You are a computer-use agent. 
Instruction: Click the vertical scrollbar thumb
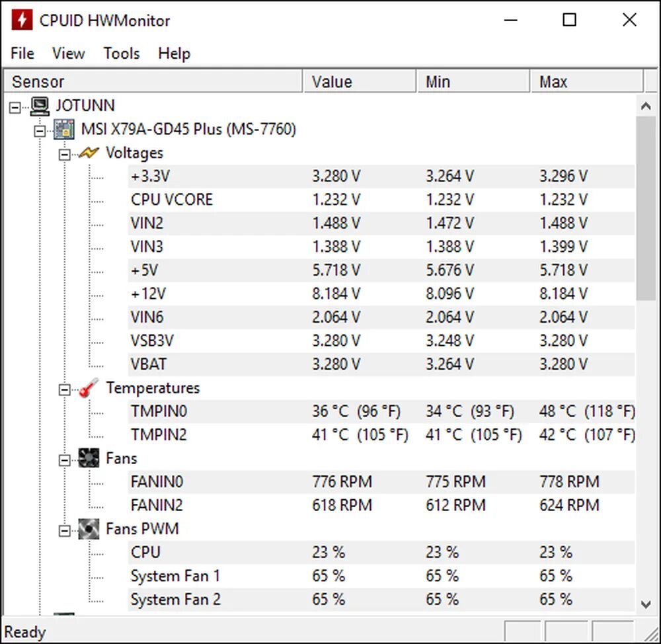(646, 208)
